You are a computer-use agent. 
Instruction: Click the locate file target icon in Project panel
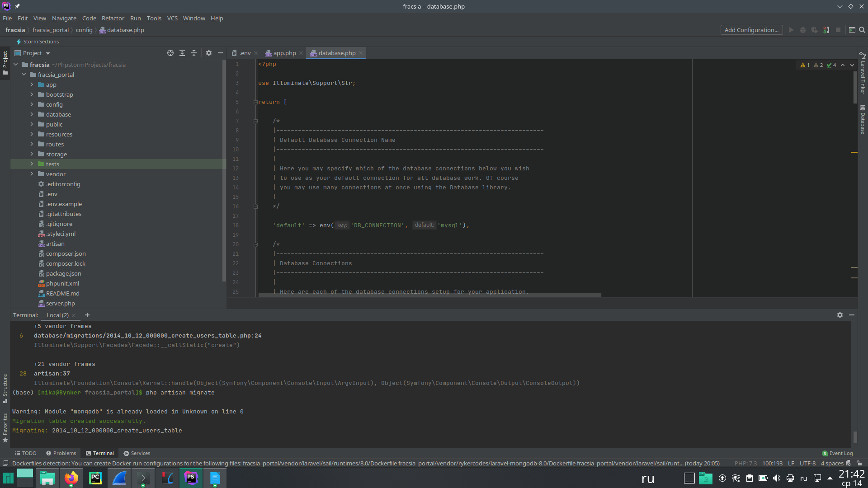[x=170, y=53]
